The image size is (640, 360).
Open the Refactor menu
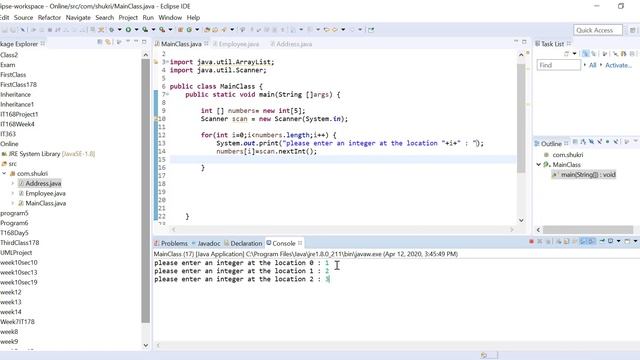[x=49, y=18]
